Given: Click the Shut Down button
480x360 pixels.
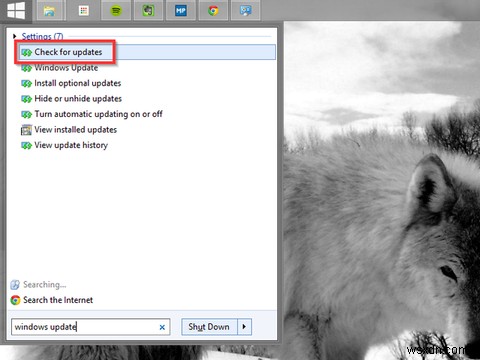Looking at the screenshot, I should coord(209,327).
